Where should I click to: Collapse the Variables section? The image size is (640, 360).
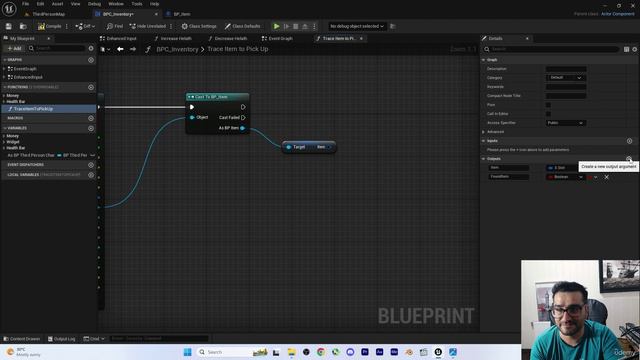(x=5, y=128)
